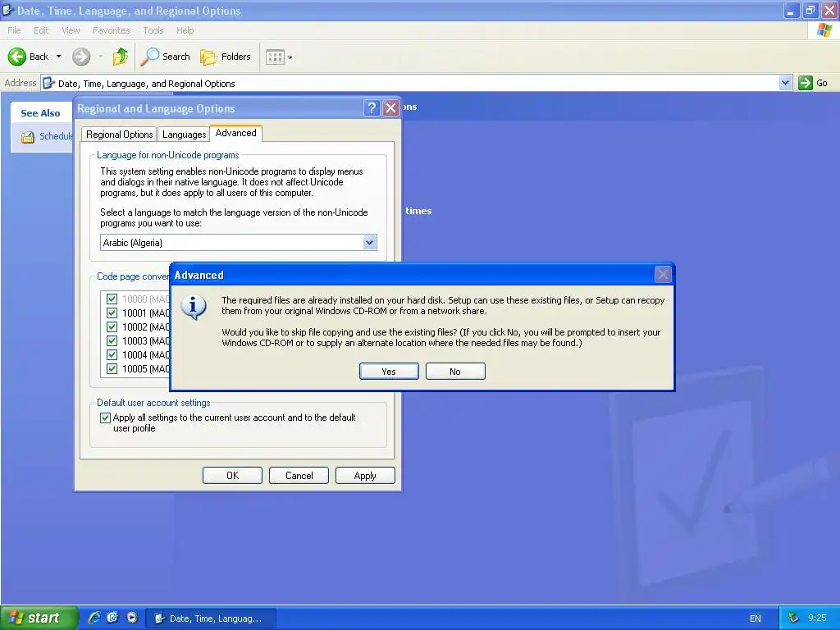Toggle the 10005 (MAC) code page checkbox

(x=112, y=368)
